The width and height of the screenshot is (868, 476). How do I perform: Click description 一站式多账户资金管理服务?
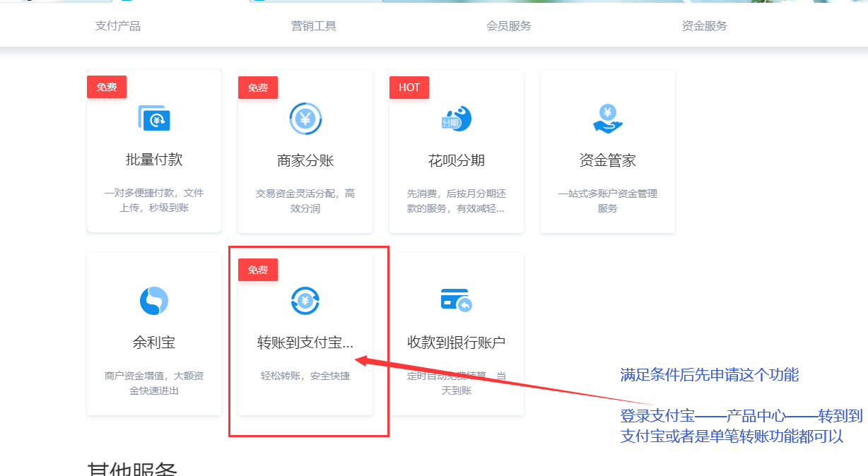608,201
